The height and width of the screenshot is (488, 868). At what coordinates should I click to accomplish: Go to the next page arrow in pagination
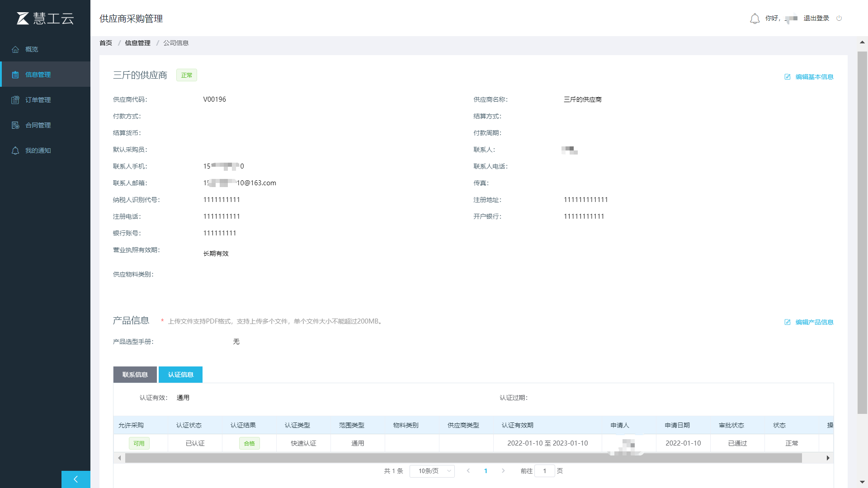pyautogui.click(x=503, y=471)
